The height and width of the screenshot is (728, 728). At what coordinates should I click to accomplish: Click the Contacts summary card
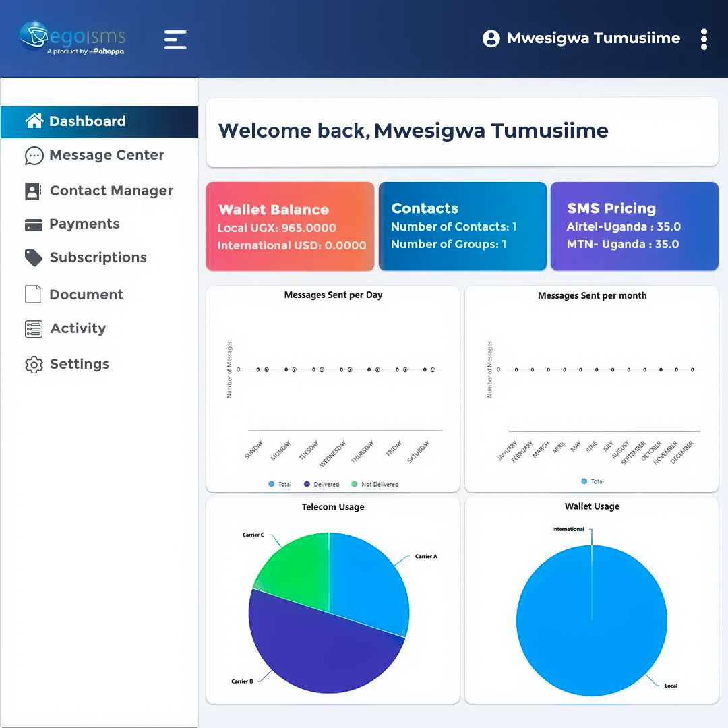(x=462, y=226)
